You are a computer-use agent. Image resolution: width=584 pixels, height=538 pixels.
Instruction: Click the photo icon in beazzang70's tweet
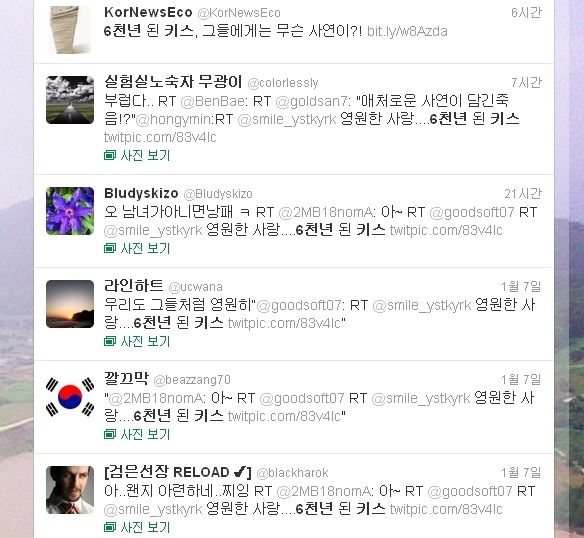pos(110,434)
